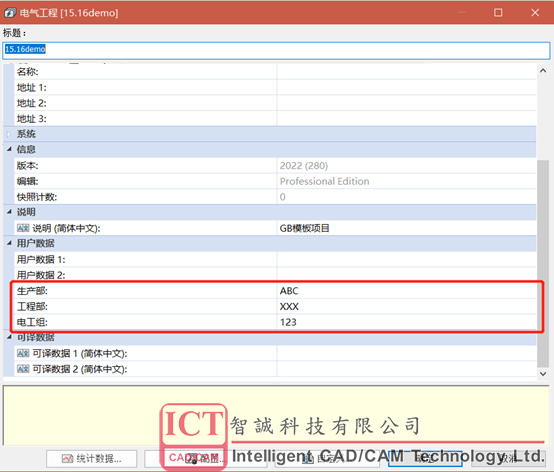
Task: Select the 生产部 value field ABC
Action: coord(407,291)
